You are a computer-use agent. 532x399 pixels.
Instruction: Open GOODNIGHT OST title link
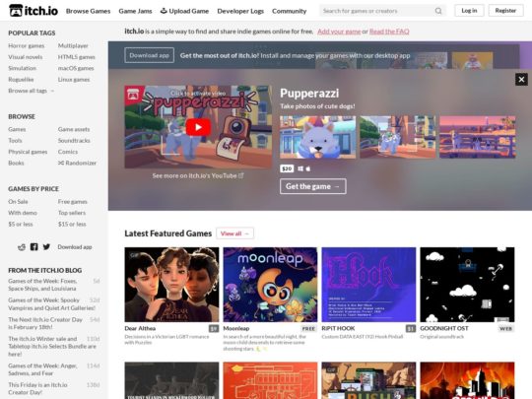click(x=444, y=328)
